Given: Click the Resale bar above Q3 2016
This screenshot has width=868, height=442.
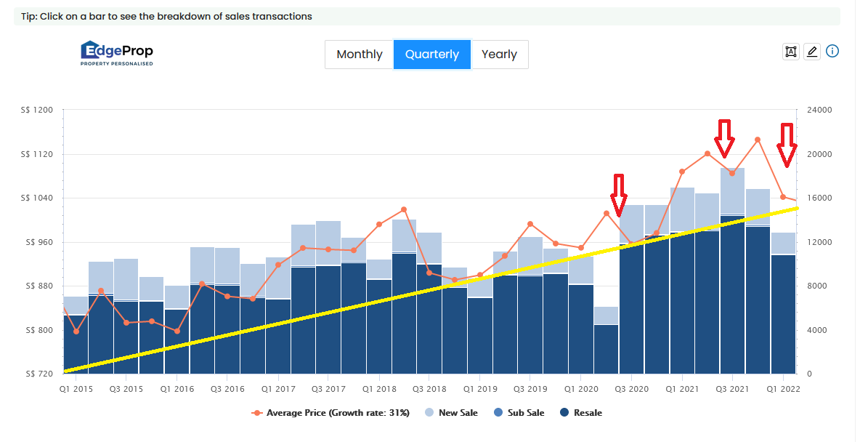Looking at the screenshot, I should [227, 329].
